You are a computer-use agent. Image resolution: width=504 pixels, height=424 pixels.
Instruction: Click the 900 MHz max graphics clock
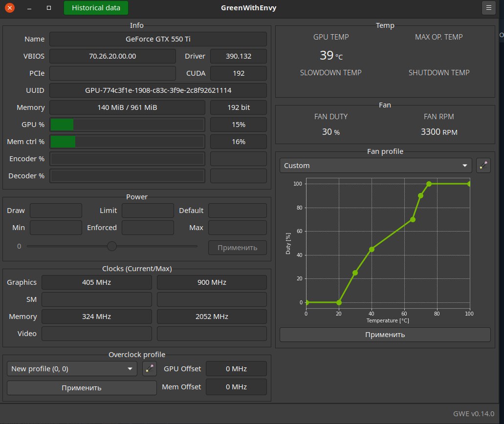click(x=212, y=282)
